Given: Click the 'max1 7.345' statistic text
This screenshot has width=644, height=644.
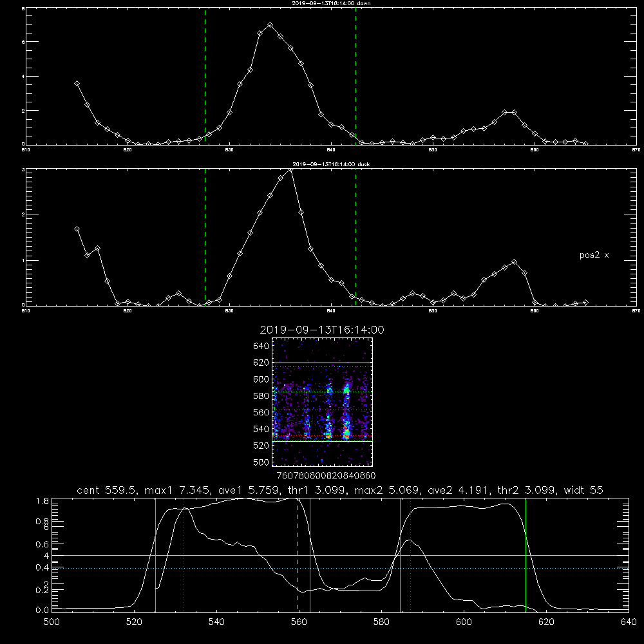Looking at the screenshot, I should (178, 490).
